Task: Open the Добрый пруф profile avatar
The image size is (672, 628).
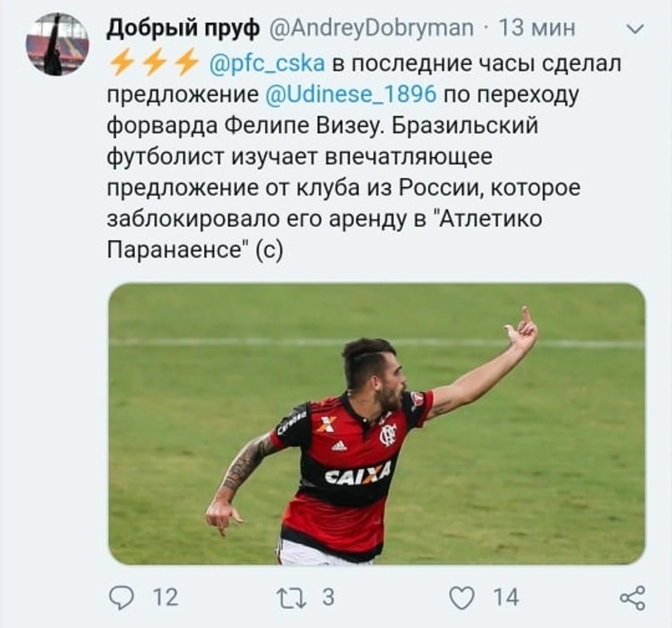Action: (57, 44)
